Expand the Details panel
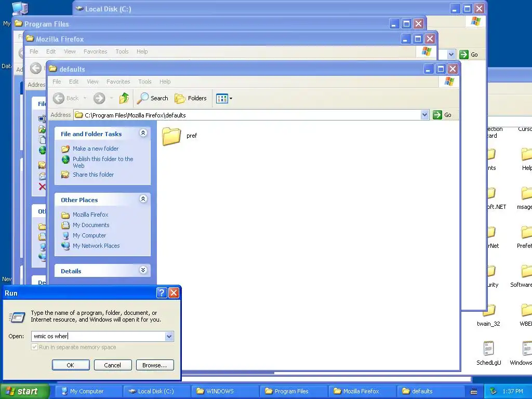This screenshot has height=399, width=532. coord(143,270)
